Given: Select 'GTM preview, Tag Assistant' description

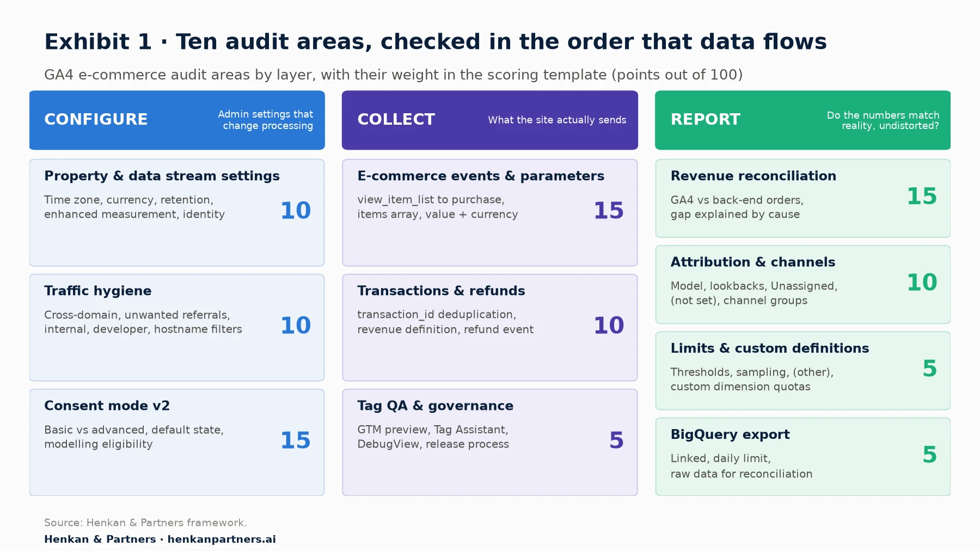Looking at the screenshot, I should [x=433, y=437].
